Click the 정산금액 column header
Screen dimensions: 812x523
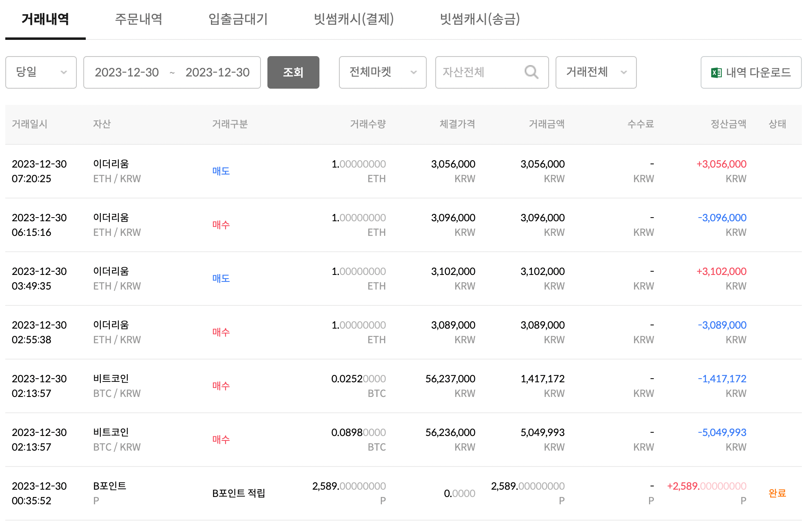coord(728,124)
